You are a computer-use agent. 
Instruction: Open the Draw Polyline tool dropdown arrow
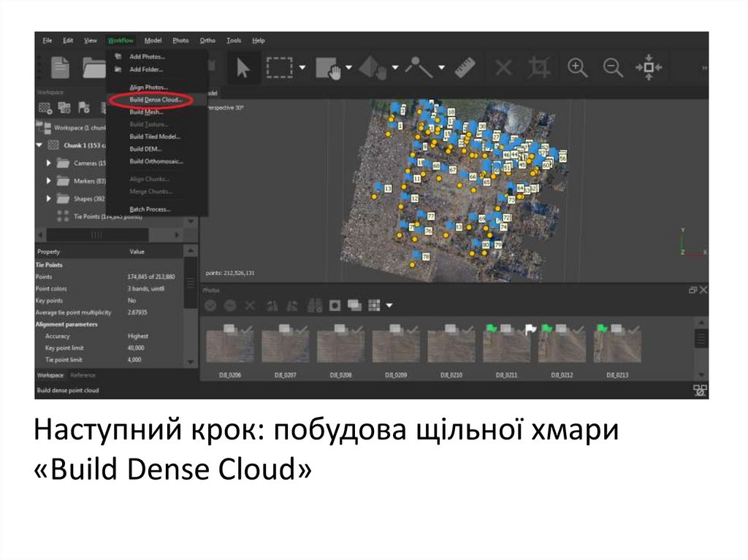coord(441,68)
